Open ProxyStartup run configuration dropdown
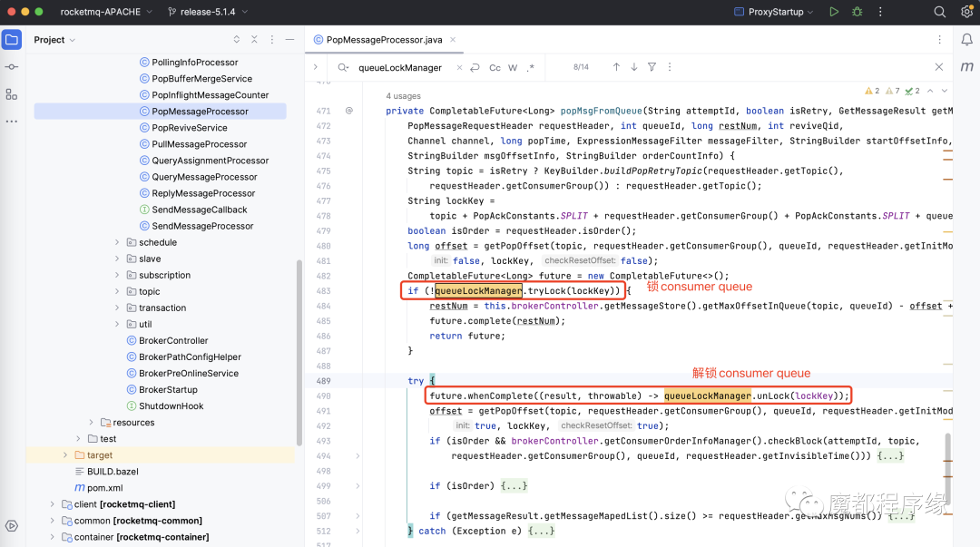980x547 pixels. coord(774,12)
